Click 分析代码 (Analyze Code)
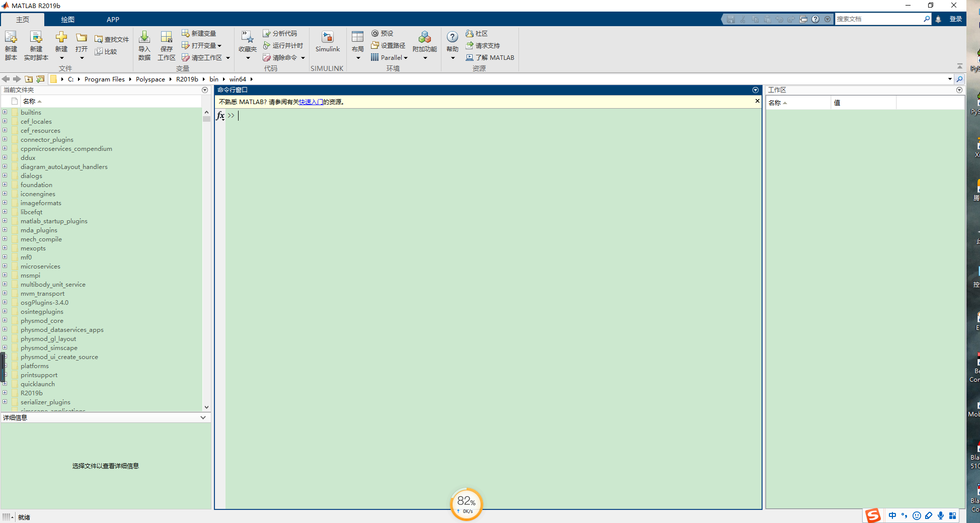Screen dimensions: 980x523 [x=280, y=33]
